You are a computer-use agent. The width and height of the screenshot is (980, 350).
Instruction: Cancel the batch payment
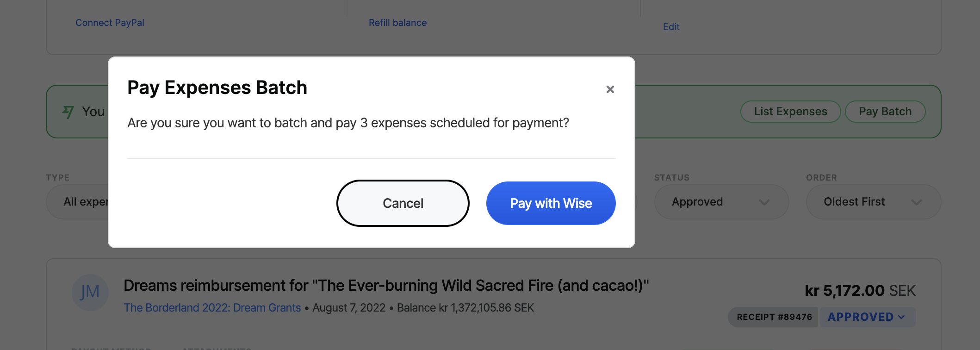(403, 203)
